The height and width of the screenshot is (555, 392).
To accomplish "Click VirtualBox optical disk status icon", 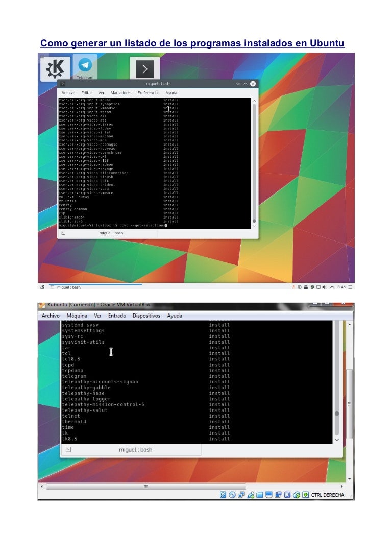I will 232,495.
